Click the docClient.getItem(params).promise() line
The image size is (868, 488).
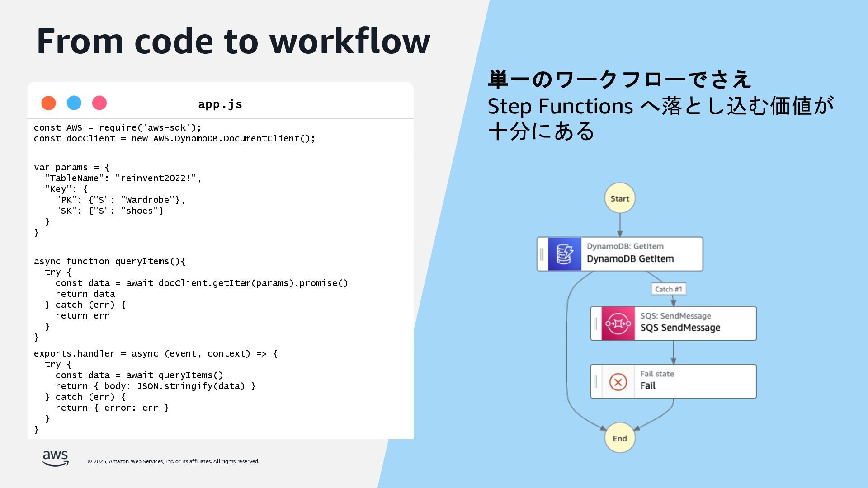pyautogui.click(x=202, y=283)
